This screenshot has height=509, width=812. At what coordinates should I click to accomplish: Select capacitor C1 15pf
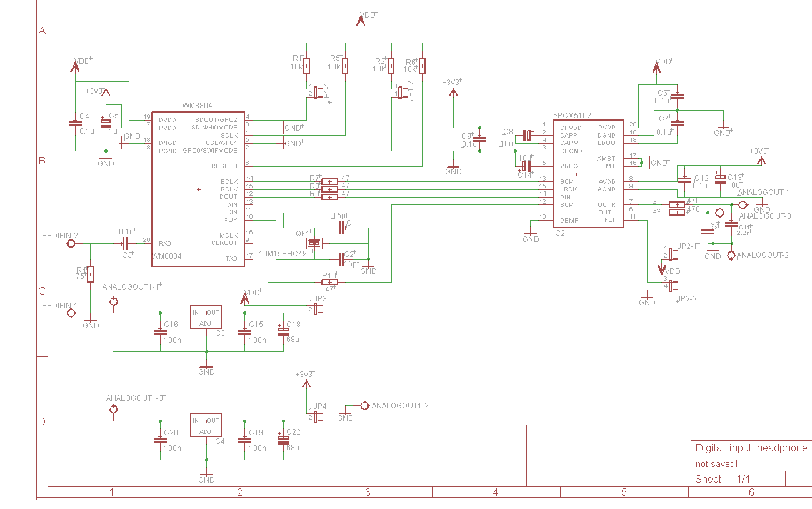(341, 228)
